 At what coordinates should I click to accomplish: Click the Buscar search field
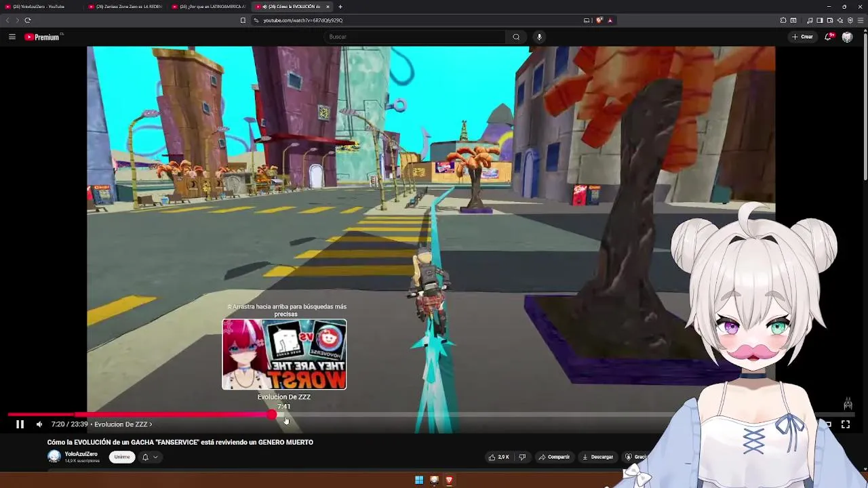(416, 37)
